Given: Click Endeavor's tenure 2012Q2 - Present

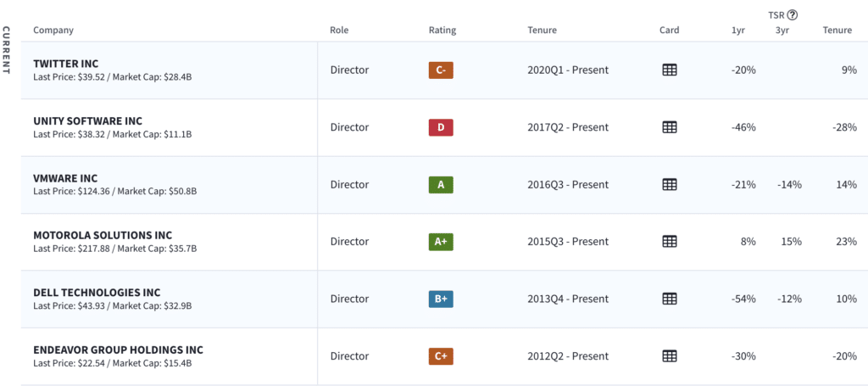Looking at the screenshot, I should pyautogui.click(x=568, y=356).
